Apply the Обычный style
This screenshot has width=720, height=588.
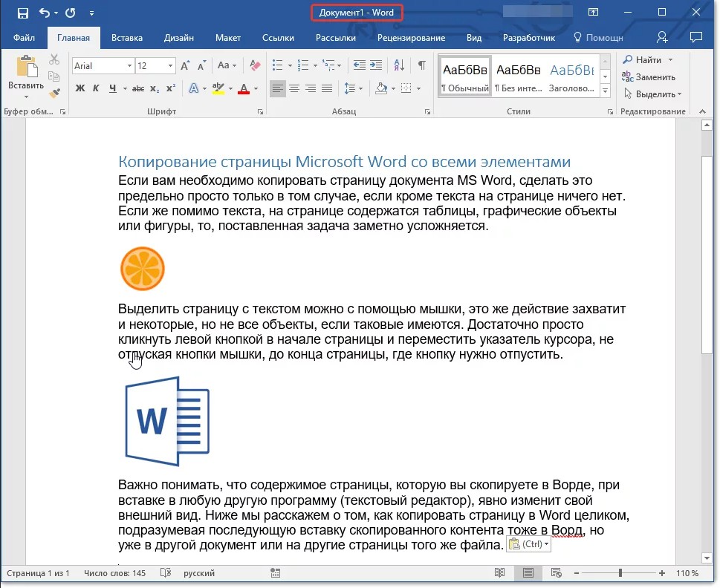click(x=464, y=76)
